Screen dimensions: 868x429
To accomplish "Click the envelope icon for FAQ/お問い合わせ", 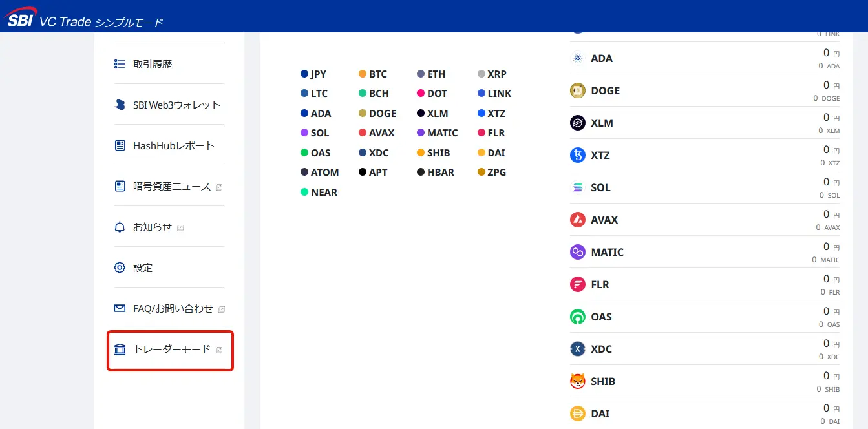I will (x=120, y=308).
